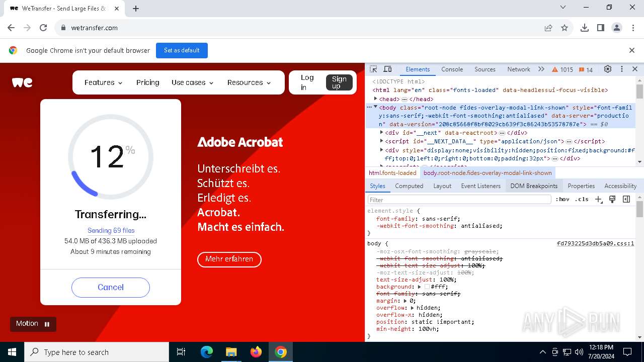Toggle the rendering emulations paintbrush icon
This screenshot has height=362, width=644.
coord(612,200)
